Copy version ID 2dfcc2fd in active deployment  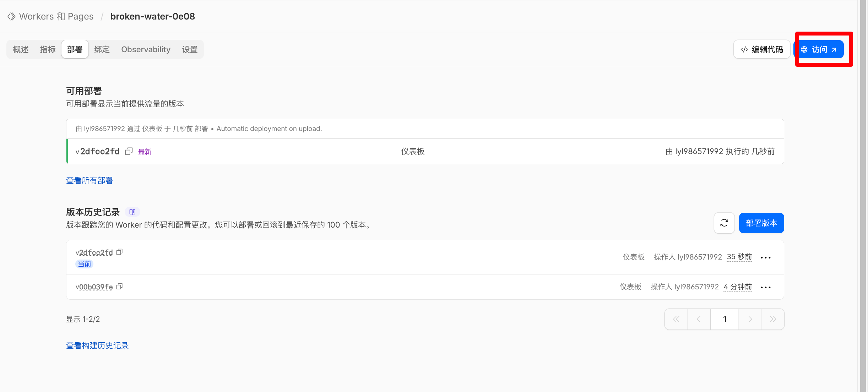tap(129, 152)
